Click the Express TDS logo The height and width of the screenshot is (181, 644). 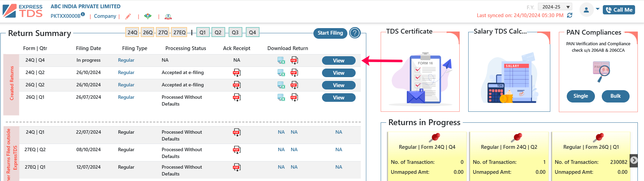23,11
